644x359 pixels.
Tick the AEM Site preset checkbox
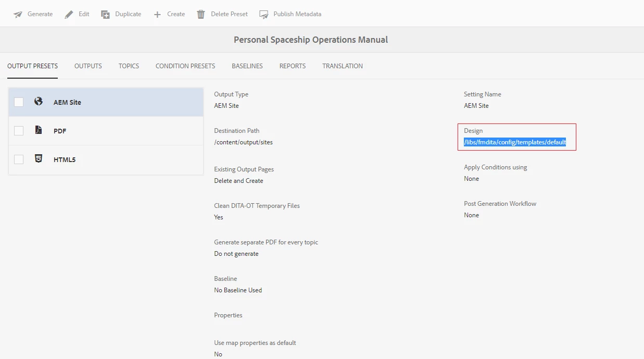[x=19, y=102]
